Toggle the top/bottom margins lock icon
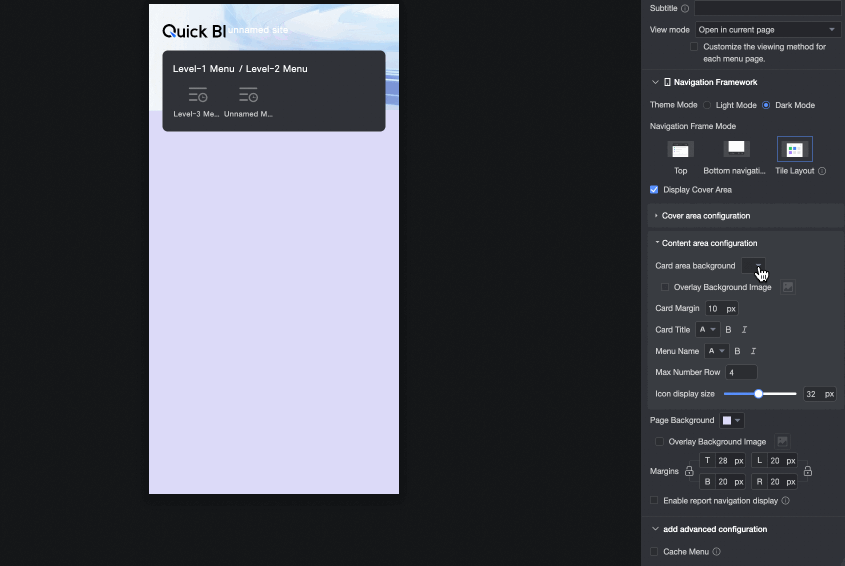 (689, 471)
